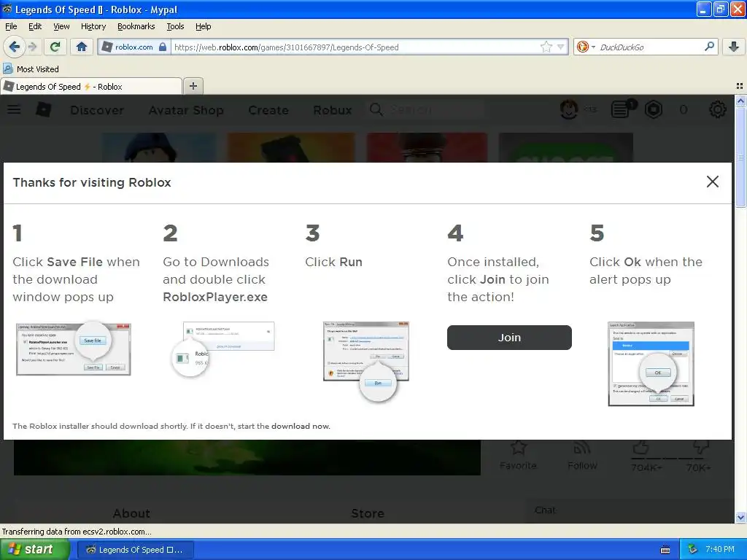Click the page scrollbar up arrow
Viewport: 747px width, 560px height.
(740, 101)
